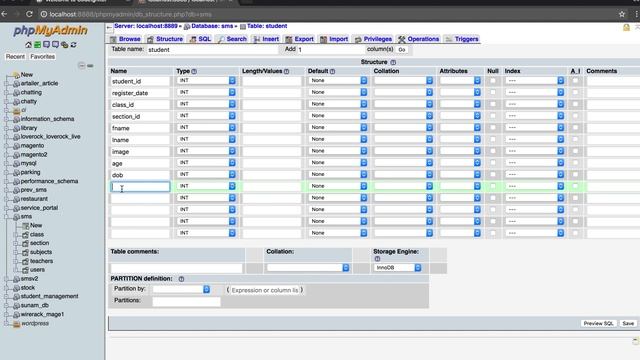
Task: Enable Null for the dob row
Action: click(493, 174)
